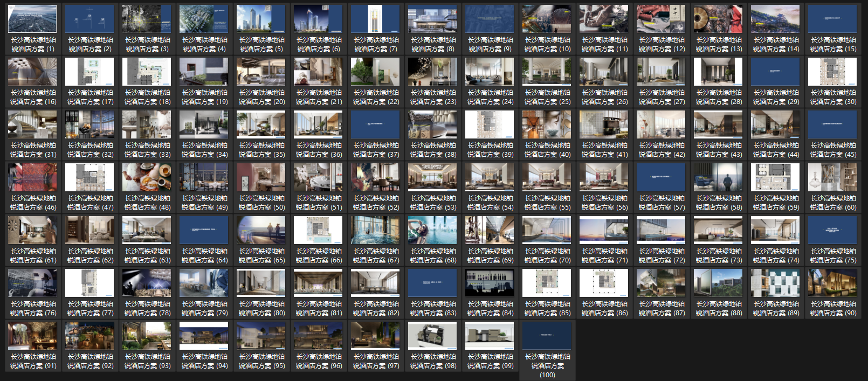Choose thumbnail 长沙高铁绿地铂锐酒店方案 (23)
This screenshot has height=381, width=868.
pos(433,72)
